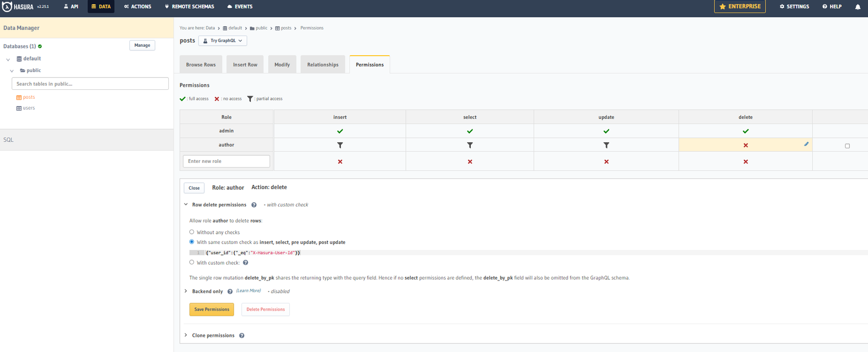The height and width of the screenshot is (352, 868).
Task: Expand the Clone permissions section
Action: tap(186, 335)
